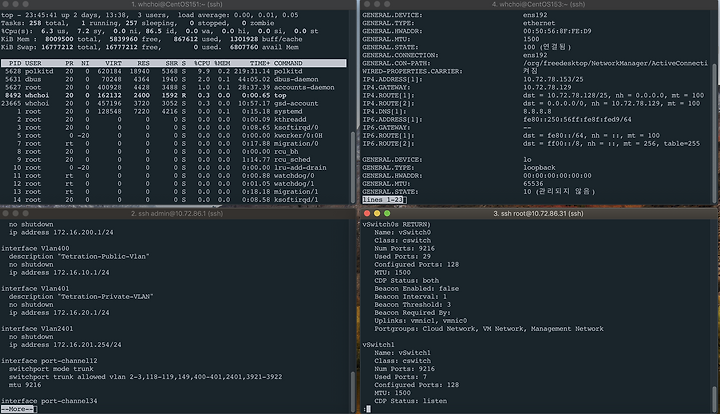The height and width of the screenshot is (414, 720).
Task: Click the kworker/0:0H process name
Action: pos(298,135)
